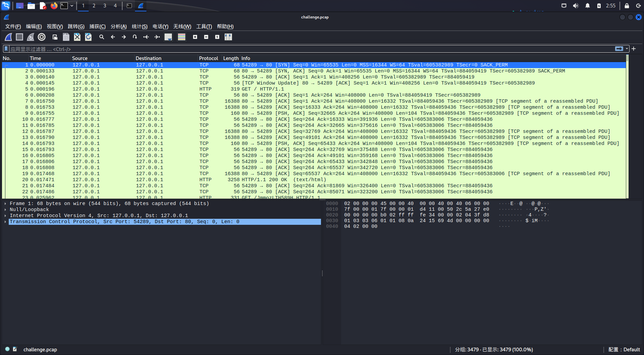Expand the Internet Protocol Version 4 row

pos(5,216)
